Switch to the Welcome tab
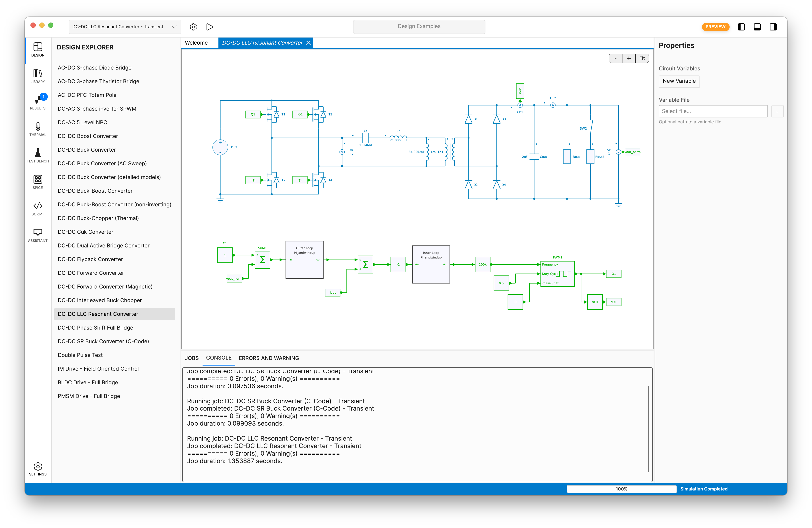The width and height of the screenshot is (812, 528). [x=196, y=43]
